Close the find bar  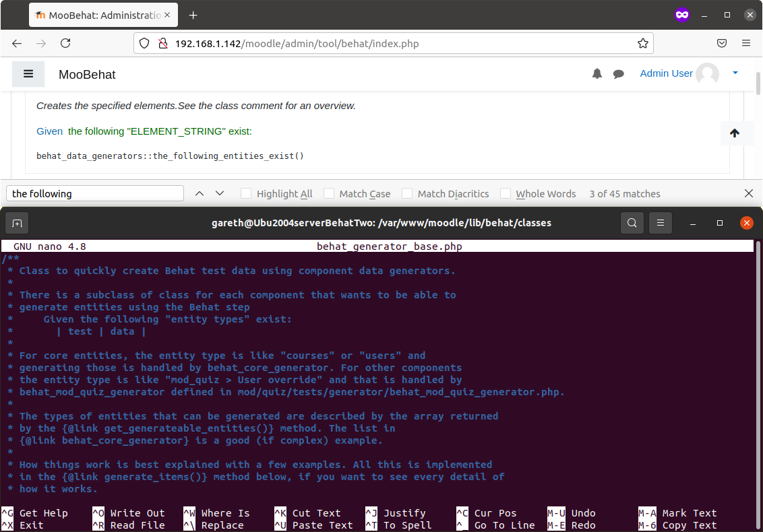tap(749, 193)
